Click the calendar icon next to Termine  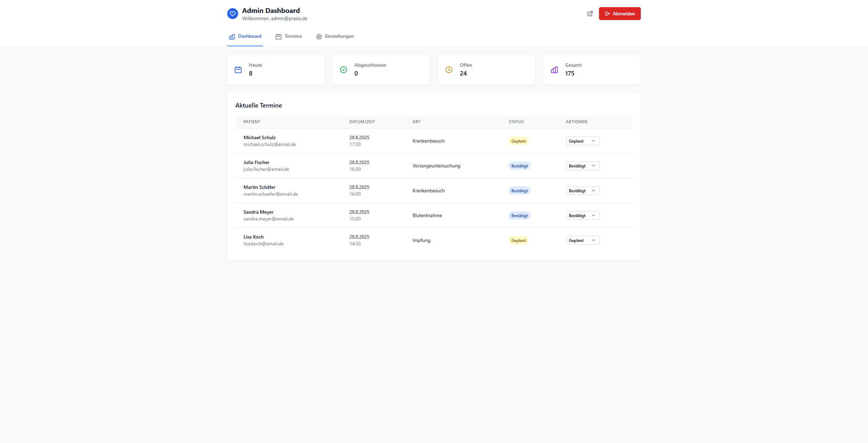pos(278,36)
